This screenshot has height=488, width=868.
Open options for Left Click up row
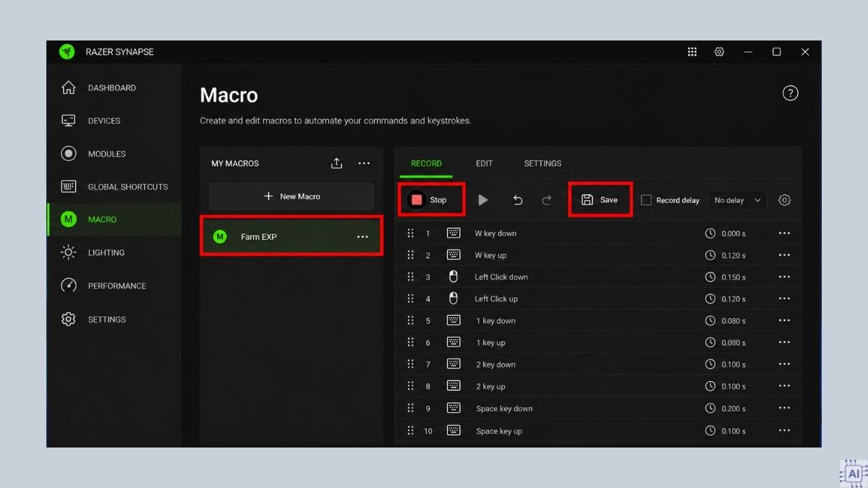(785, 299)
